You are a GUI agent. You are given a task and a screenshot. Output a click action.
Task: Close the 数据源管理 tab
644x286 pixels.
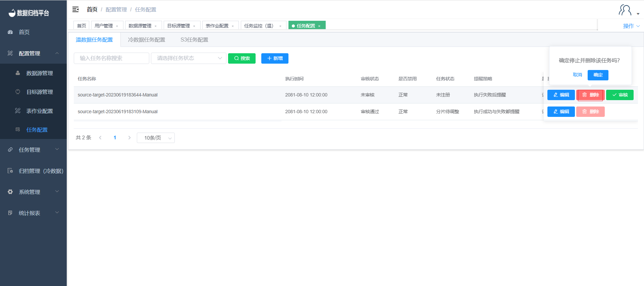coord(156,26)
